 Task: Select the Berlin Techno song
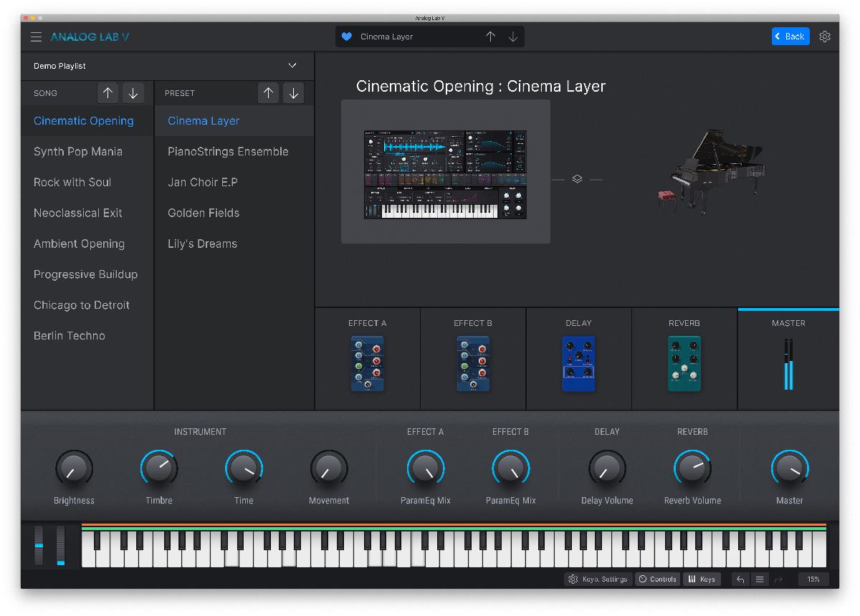[87, 336]
